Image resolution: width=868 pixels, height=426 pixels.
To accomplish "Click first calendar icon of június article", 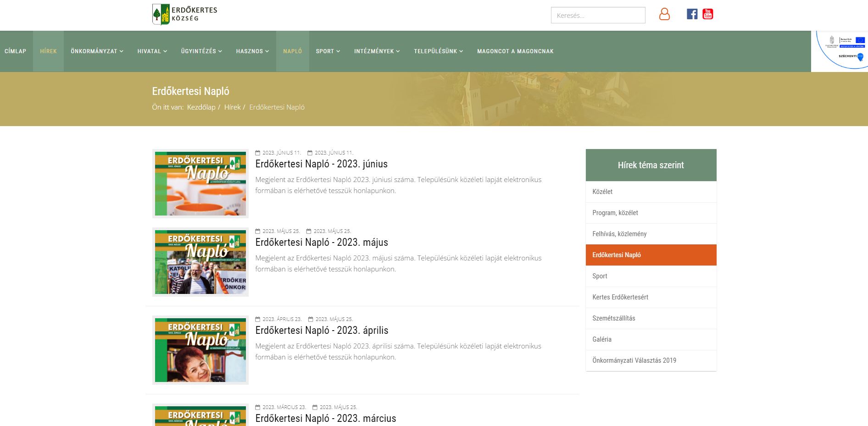I will coord(257,153).
